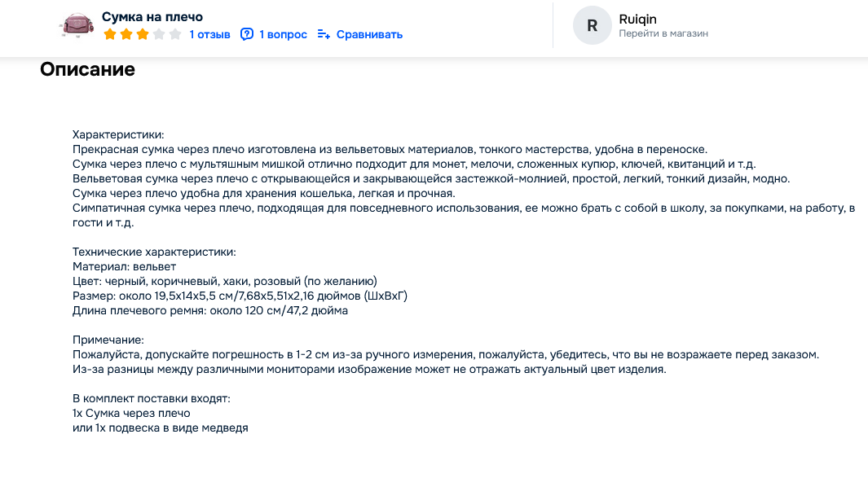This screenshot has width=868, height=478.
Task: Open the "1 отзыв" reviews link
Action: click(x=210, y=34)
